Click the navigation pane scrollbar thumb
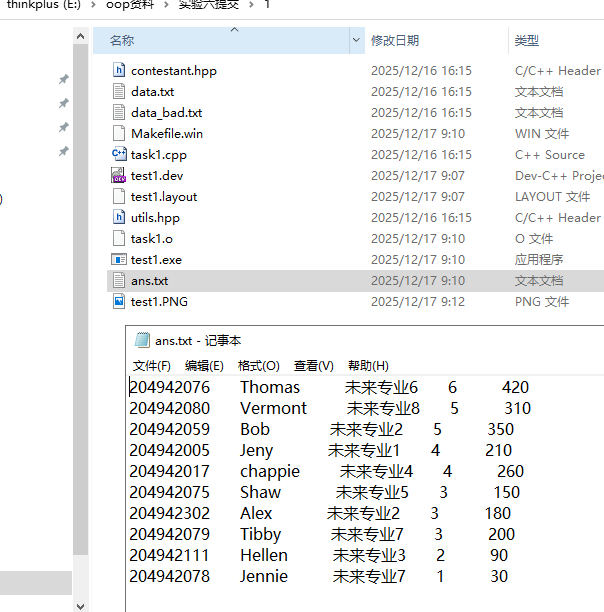The height and width of the screenshot is (612, 604). pyautogui.click(x=80, y=299)
